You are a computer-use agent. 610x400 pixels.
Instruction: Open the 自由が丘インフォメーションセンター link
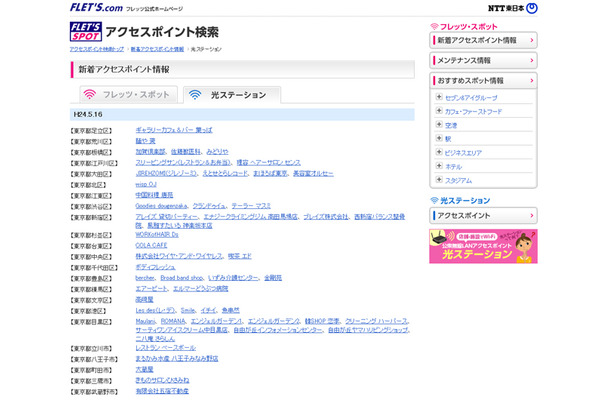[x=278, y=330]
